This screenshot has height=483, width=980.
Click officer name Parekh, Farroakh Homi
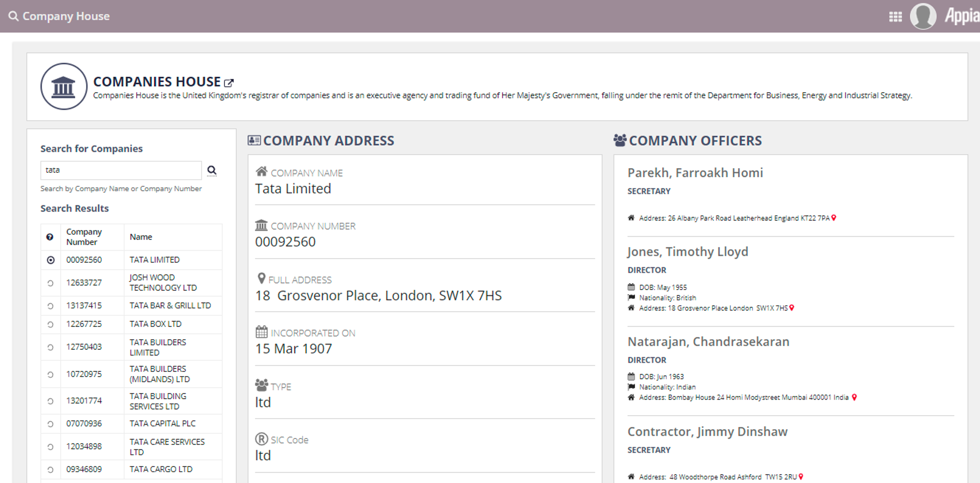click(x=695, y=173)
